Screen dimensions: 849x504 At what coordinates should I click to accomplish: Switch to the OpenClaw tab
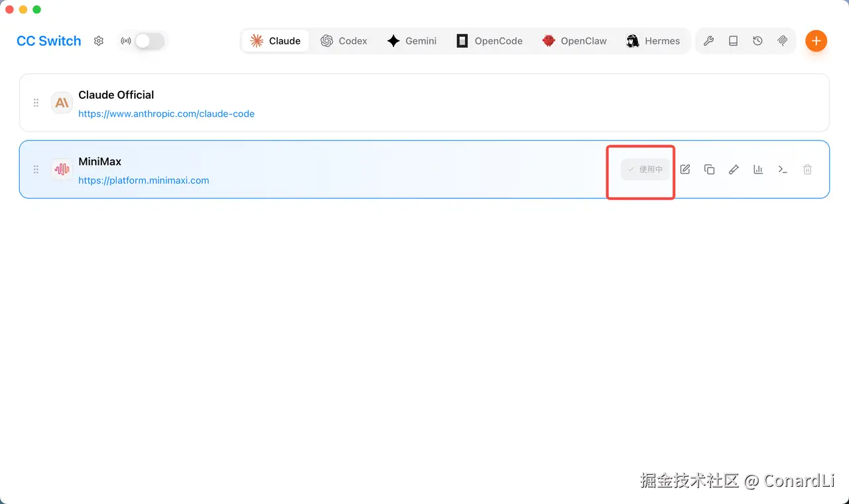click(x=574, y=41)
